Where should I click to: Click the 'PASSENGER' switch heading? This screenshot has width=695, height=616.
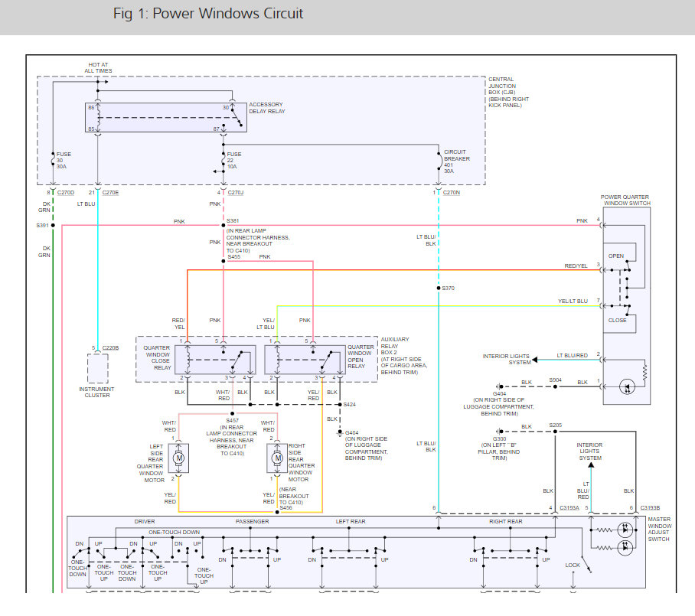[x=252, y=522]
